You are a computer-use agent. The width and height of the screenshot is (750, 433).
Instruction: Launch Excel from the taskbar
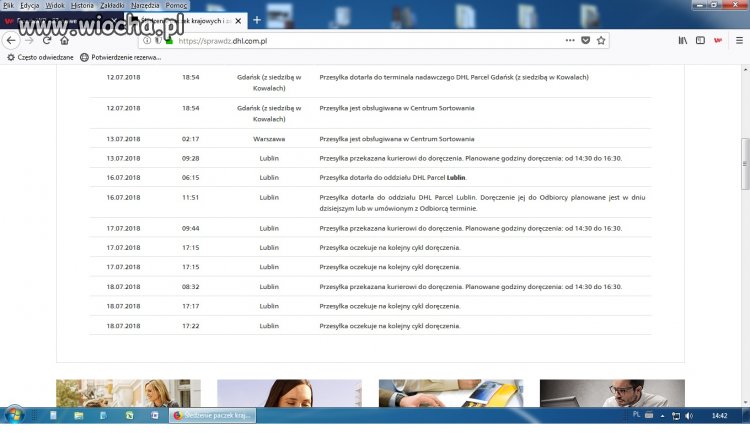pos(129,415)
